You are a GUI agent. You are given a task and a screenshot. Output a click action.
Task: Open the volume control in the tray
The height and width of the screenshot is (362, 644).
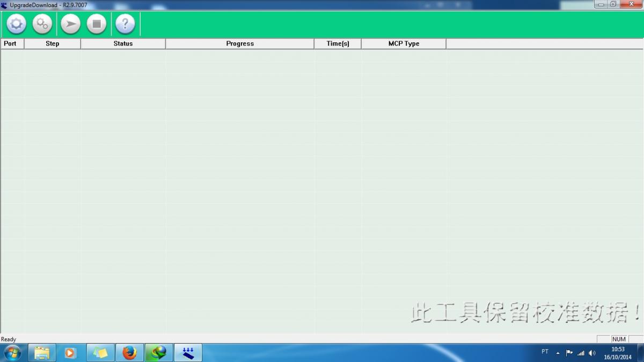(592, 353)
